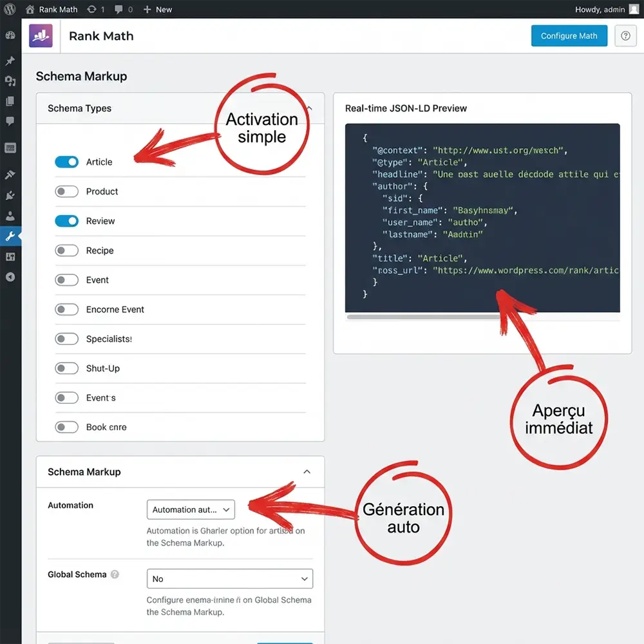Open the Rank Math logo icon
The width and height of the screenshot is (644, 644).
pyautogui.click(x=41, y=35)
